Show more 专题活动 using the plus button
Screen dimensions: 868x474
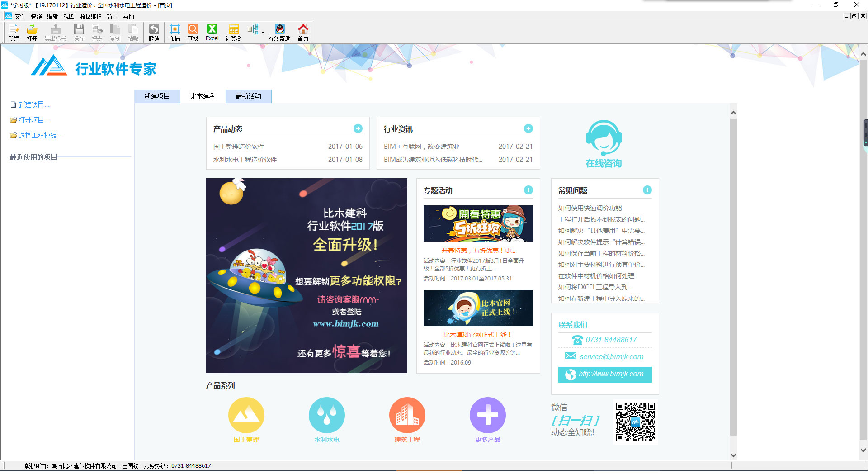(x=528, y=190)
